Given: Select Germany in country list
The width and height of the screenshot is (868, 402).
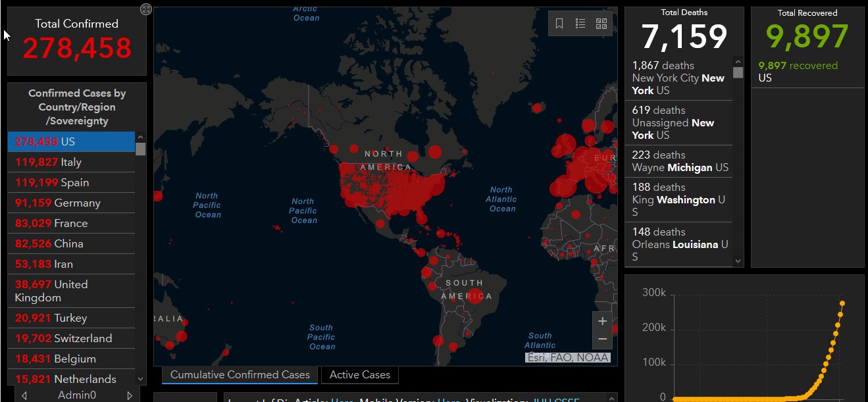Looking at the screenshot, I should [71, 203].
